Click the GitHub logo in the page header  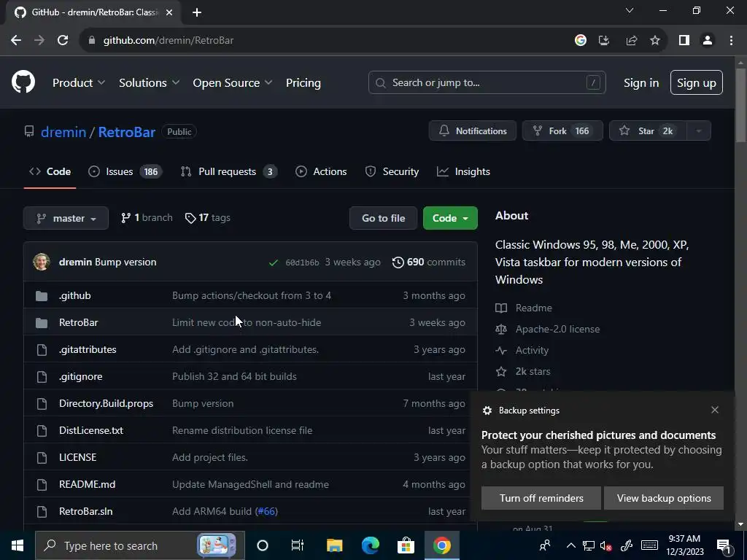(x=23, y=82)
